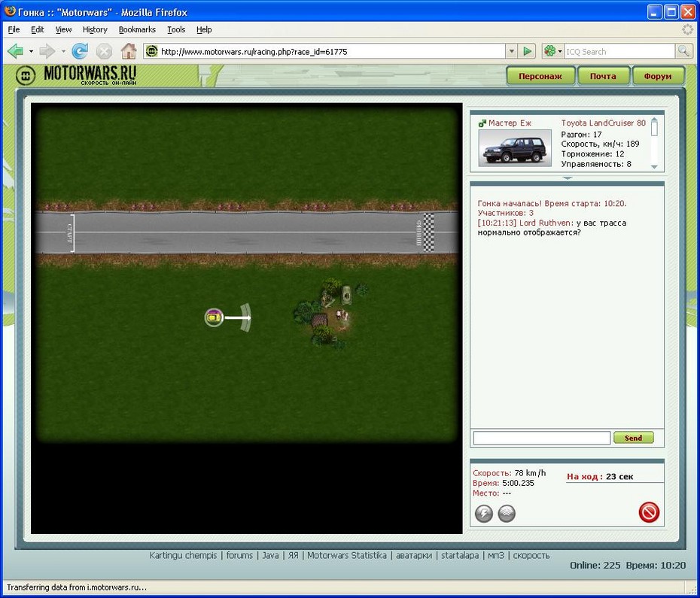This screenshot has height=598, width=700.
Task: Open the Kartingu chempis link
Action: pos(183,556)
